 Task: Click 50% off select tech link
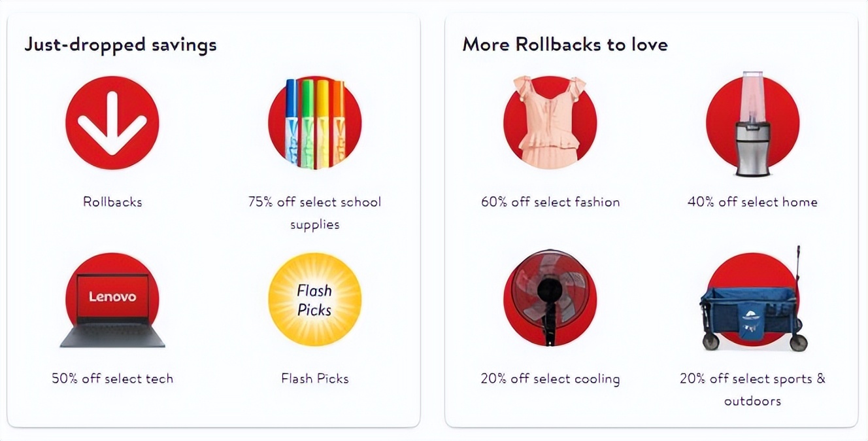click(x=112, y=379)
